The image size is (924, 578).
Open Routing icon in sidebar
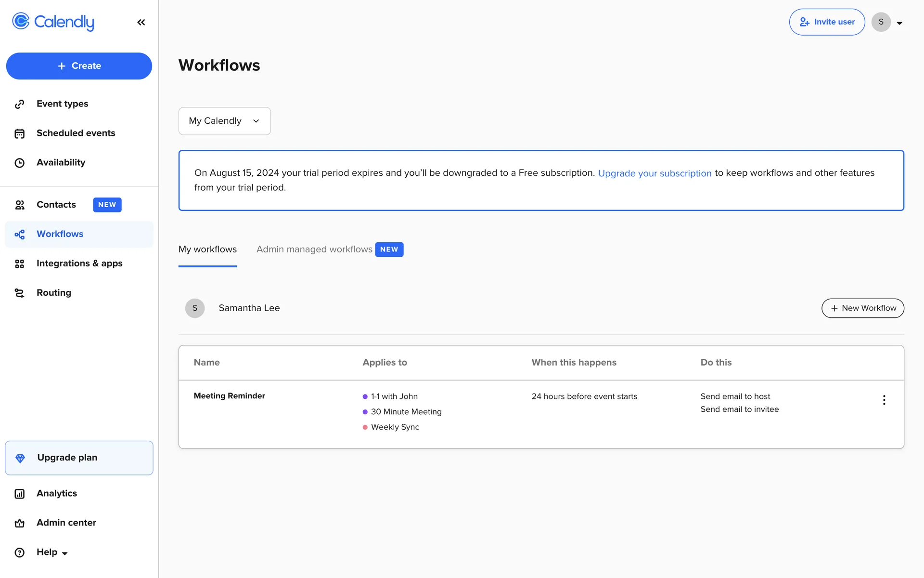tap(20, 293)
